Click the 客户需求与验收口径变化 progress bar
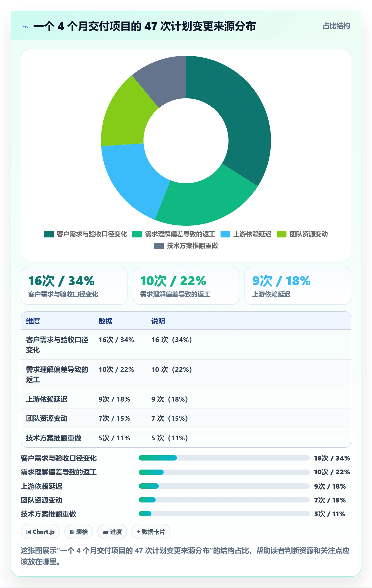 click(224, 458)
